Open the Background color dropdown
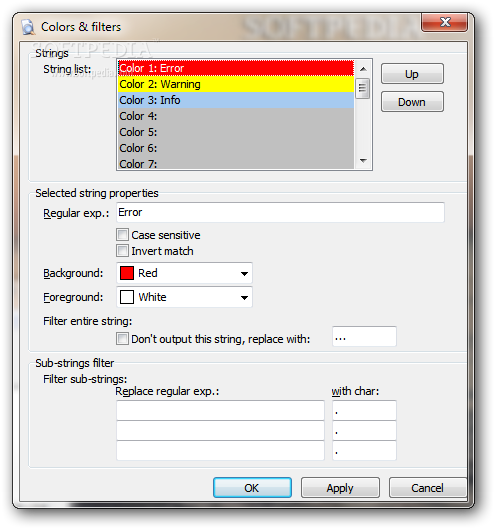Viewport: 495px width, 529px height. [184, 273]
